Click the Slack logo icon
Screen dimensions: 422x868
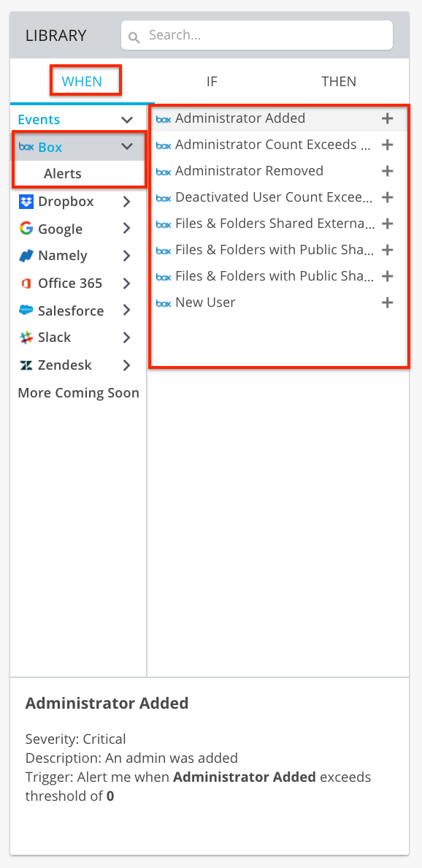click(x=26, y=337)
